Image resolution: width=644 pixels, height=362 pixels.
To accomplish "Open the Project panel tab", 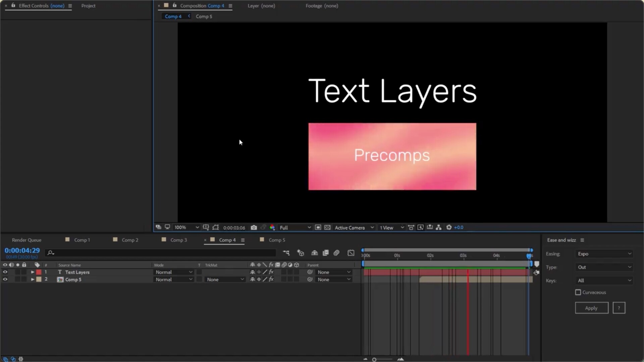I will 88,6.
